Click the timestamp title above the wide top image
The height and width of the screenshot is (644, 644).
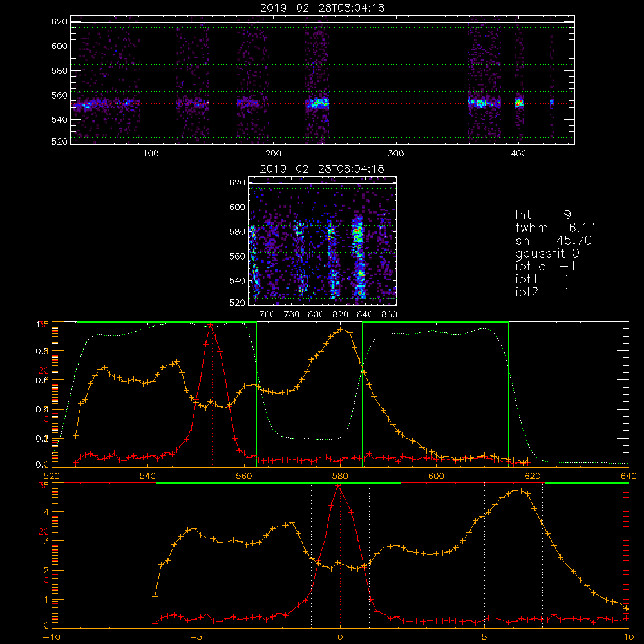(x=323, y=8)
